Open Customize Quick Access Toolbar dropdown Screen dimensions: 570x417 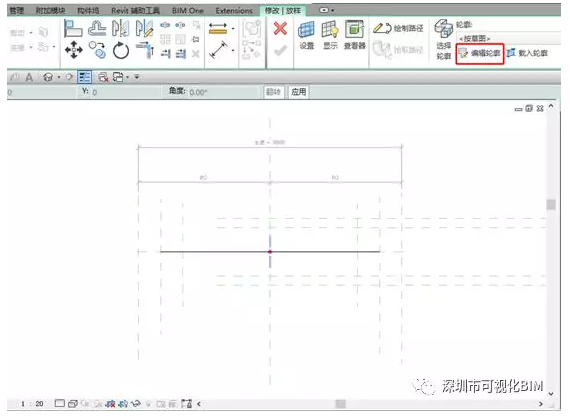click(137, 77)
